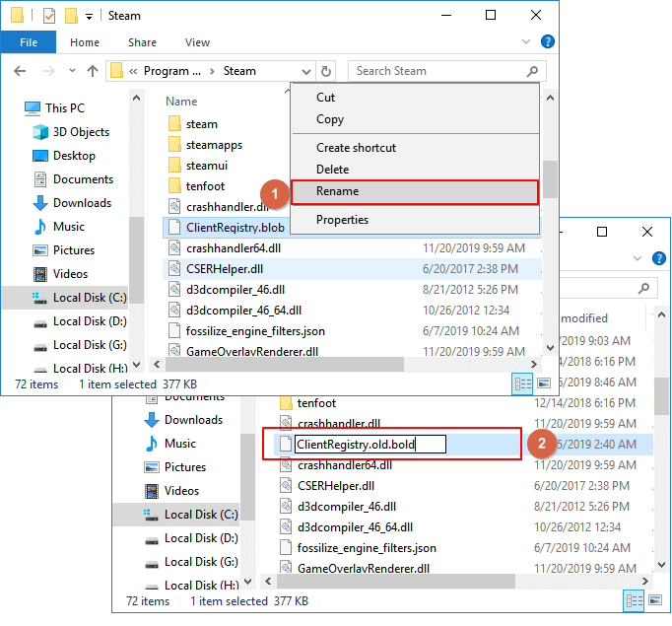672x626 pixels.
Task: Click the Search Steam input box
Action: pos(434,71)
